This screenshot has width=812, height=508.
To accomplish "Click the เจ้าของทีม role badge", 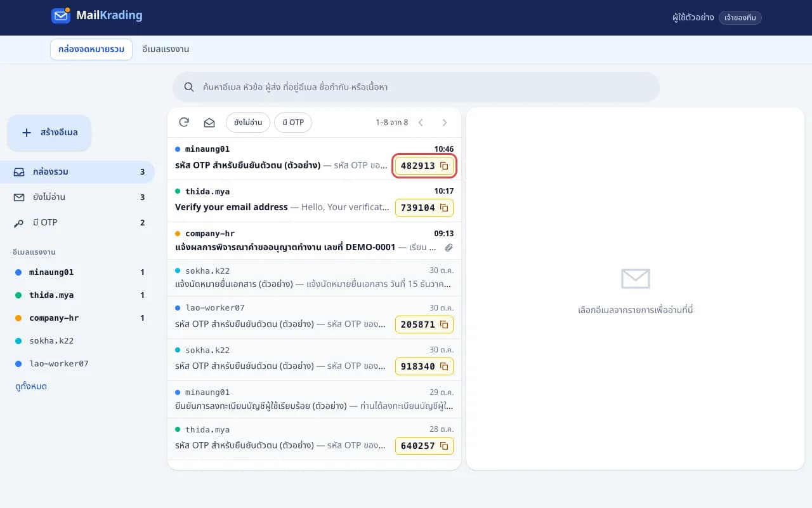I will [740, 18].
